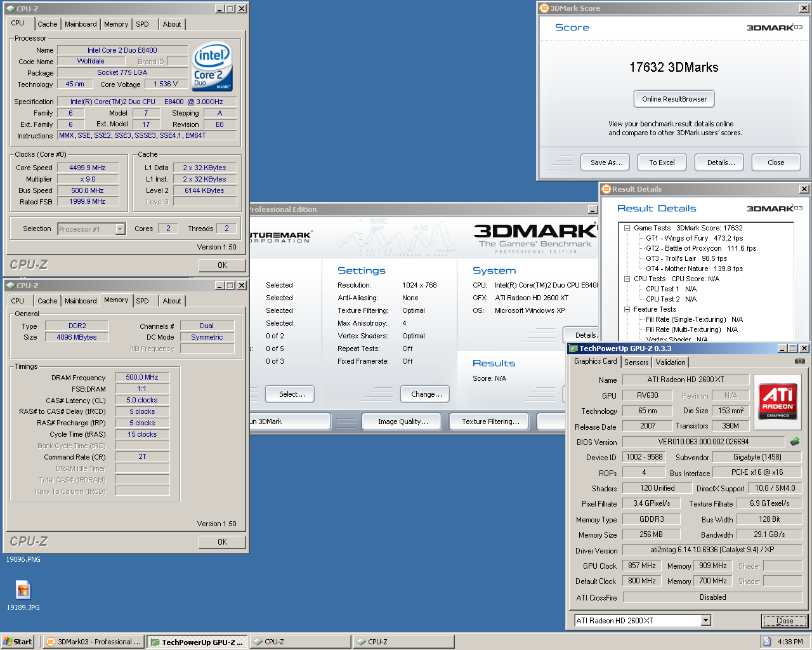Click the taskbar clock showing 4:38 PM
The width and height of the screenshot is (812, 650).
tap(790, 642)
